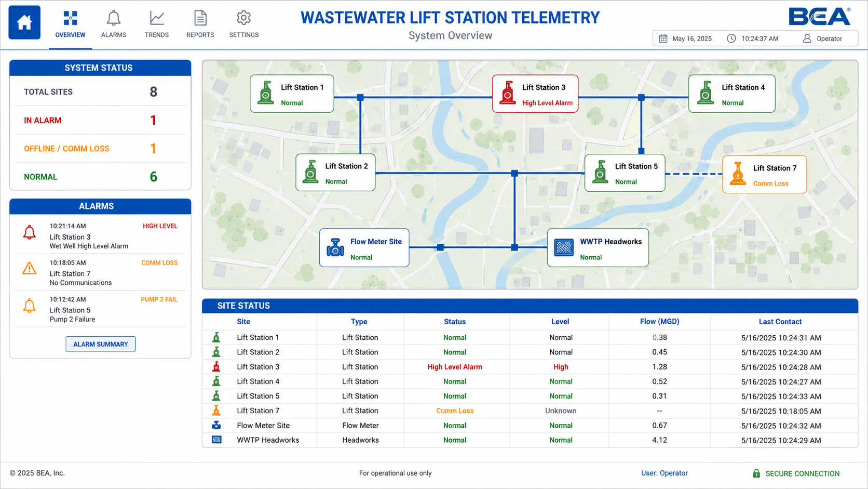
Task: Select the Lift Station 2 pump icon on map
Action: click(310, 171)
